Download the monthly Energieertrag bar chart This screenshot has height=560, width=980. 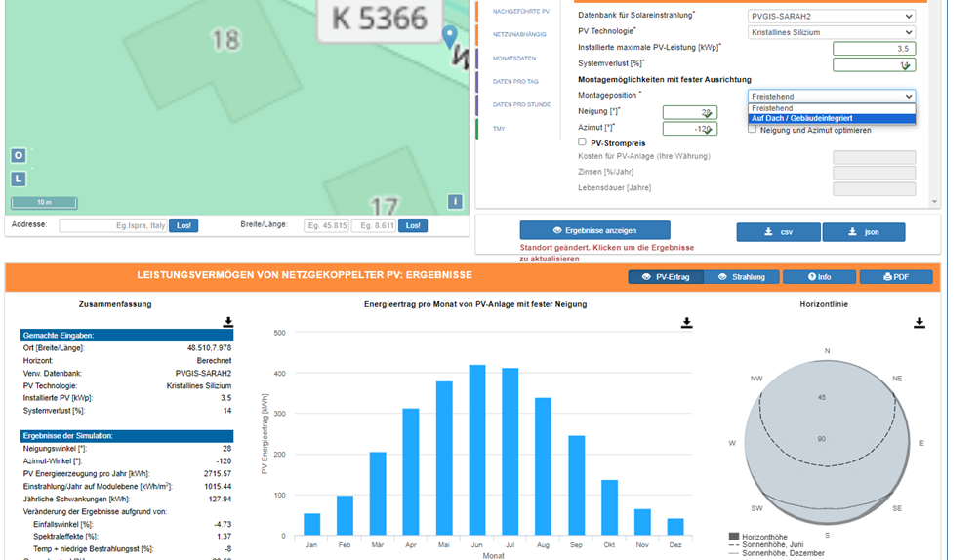[687, 323]
